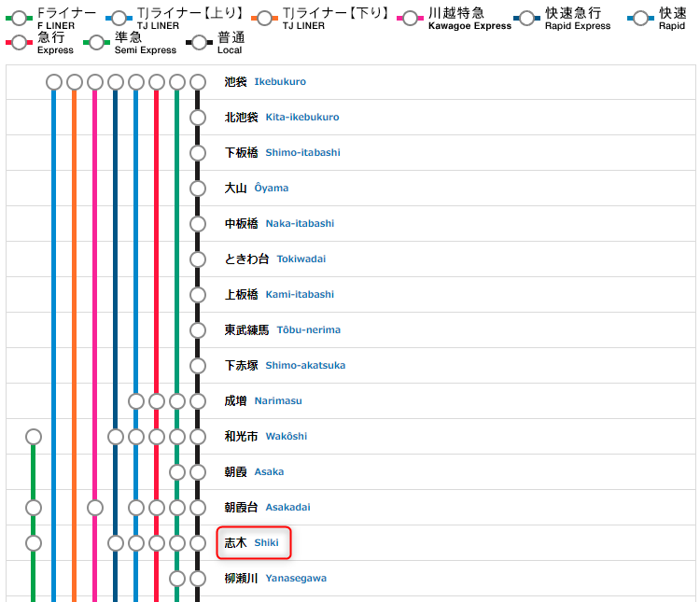Click the Local stop marker at Kita-ikebukuro
Screen dimensions: 700x602
click(198, 118)
